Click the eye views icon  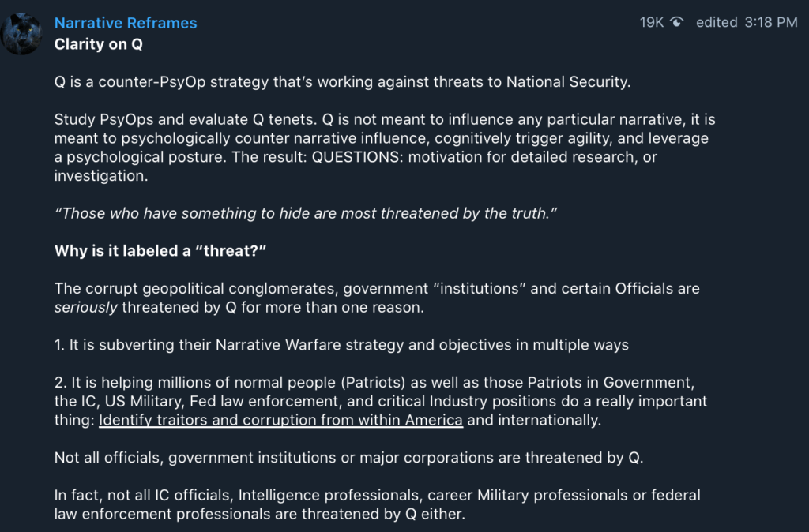point(676,23)
